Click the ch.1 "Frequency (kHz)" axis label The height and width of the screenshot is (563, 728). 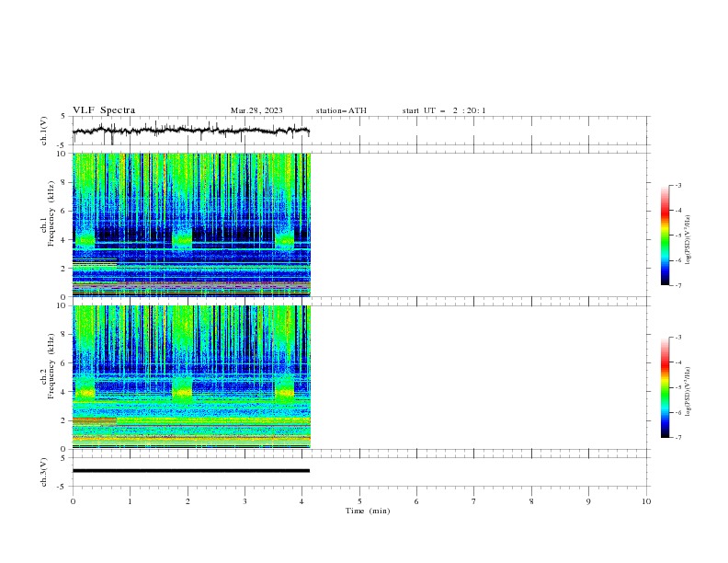click(x=51, y=213)
